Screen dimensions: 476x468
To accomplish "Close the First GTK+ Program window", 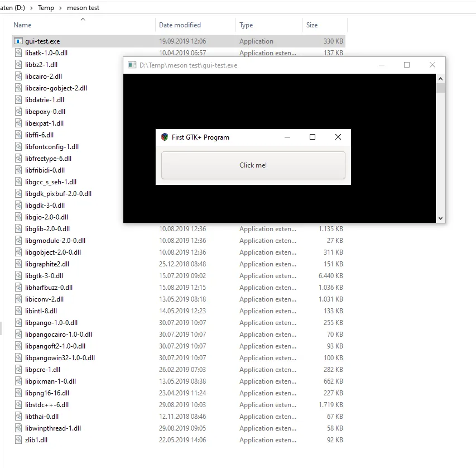I will pos(338,137).
